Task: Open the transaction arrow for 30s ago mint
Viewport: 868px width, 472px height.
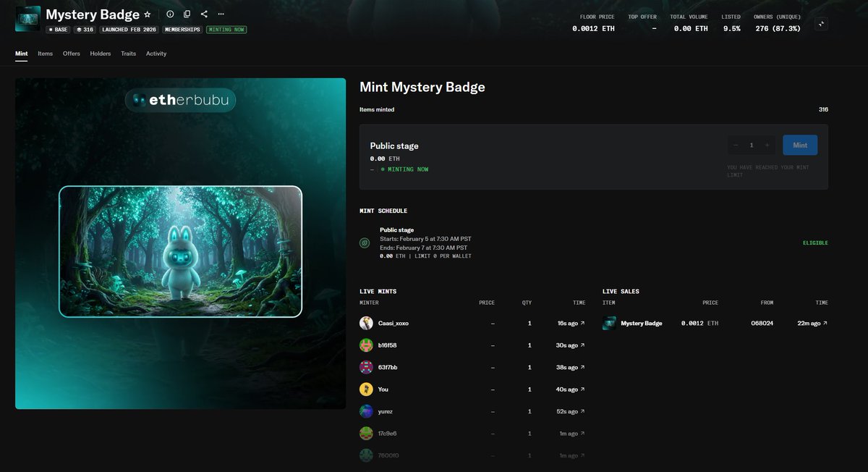Action: point(582,345)
